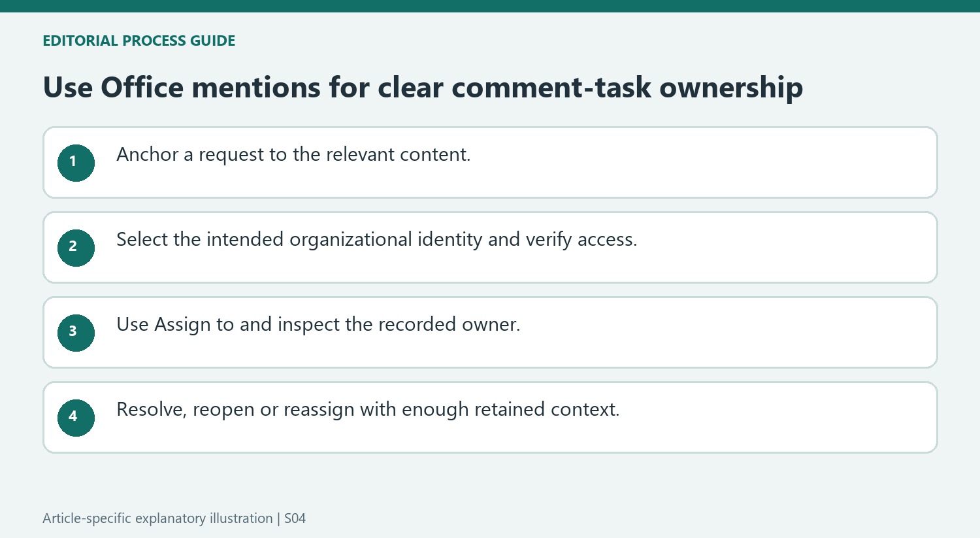Select 'Resolve, reopen or reassign with enough retained context.'
Image resolution: width=980 pixels, height=538 pixels.
[368, 410]
